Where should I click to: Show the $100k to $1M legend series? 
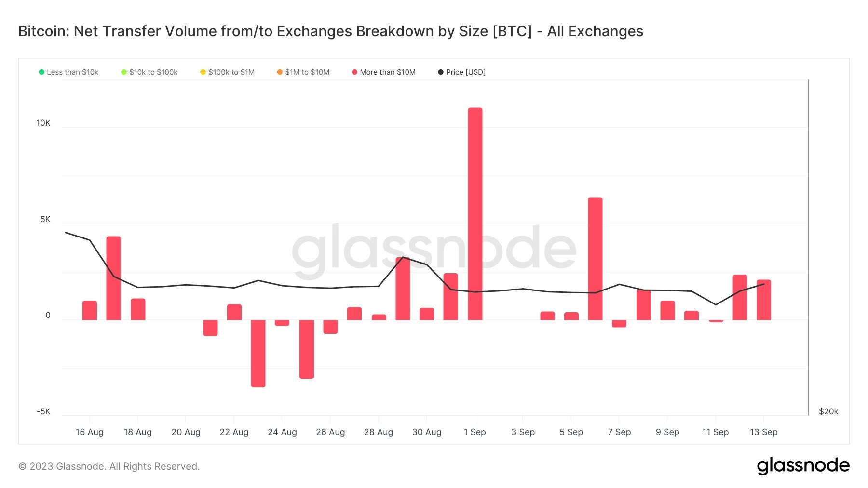(231, 72)
